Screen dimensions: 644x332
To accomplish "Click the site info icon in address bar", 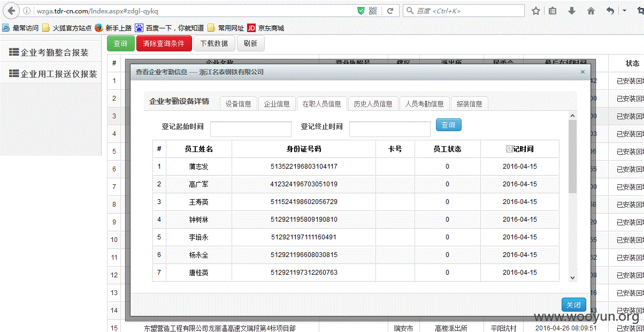I will click(27, 11).
